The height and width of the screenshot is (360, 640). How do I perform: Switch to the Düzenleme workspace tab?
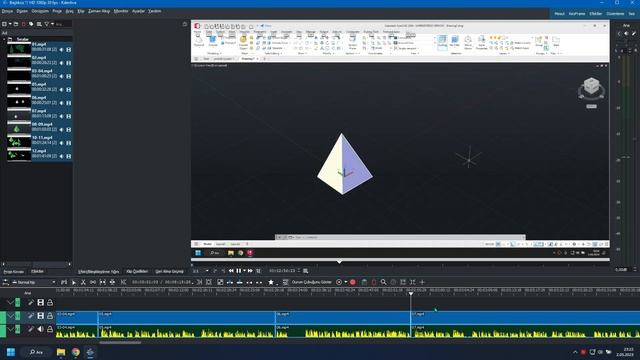coord(615,13)
